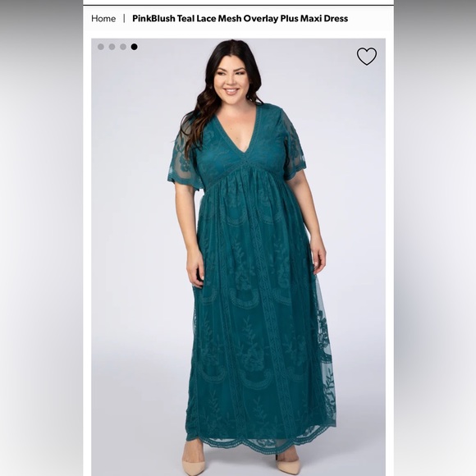Screen dimensions: 476x476
Task: Choose the leftmost gray pagination dot
Action: click(x=101, y=47)
